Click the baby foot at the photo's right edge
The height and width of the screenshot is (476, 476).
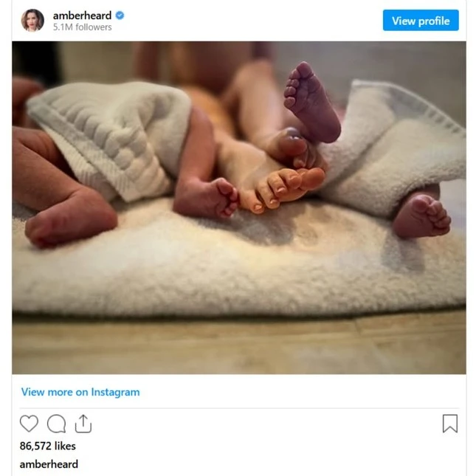tap(422, 215)
